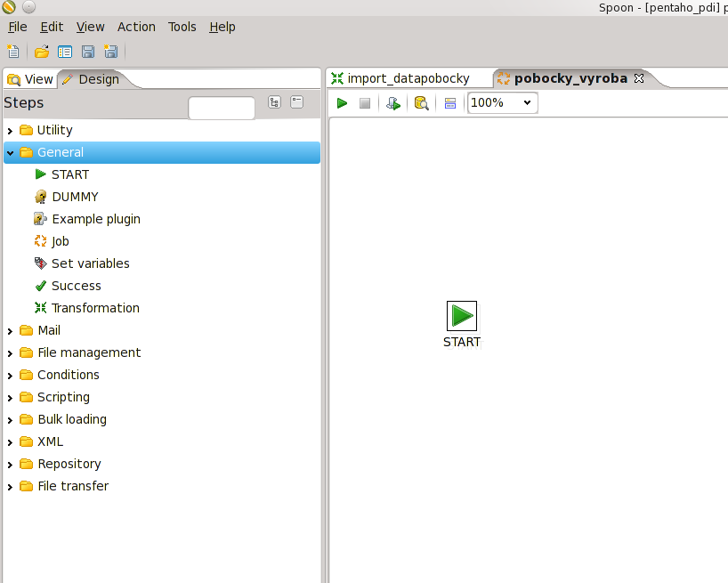Toggle the execution results pane icon

[x=450, y=103]
